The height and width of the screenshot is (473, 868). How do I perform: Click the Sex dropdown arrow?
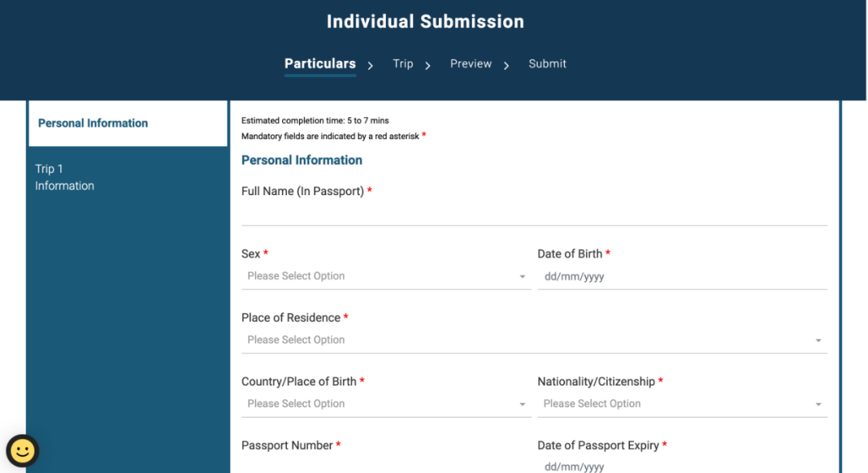(522, 277)
